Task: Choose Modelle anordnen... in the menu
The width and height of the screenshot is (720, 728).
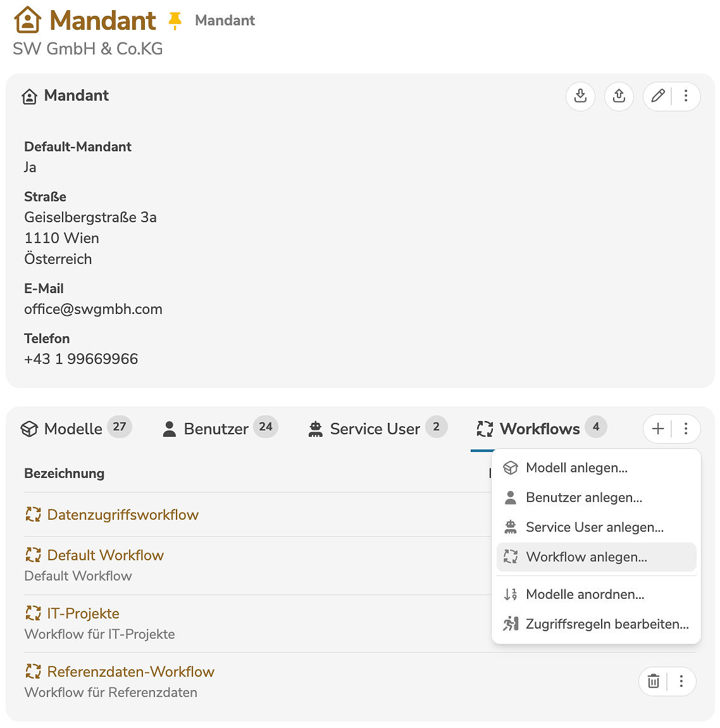Action: click(585, 594)
